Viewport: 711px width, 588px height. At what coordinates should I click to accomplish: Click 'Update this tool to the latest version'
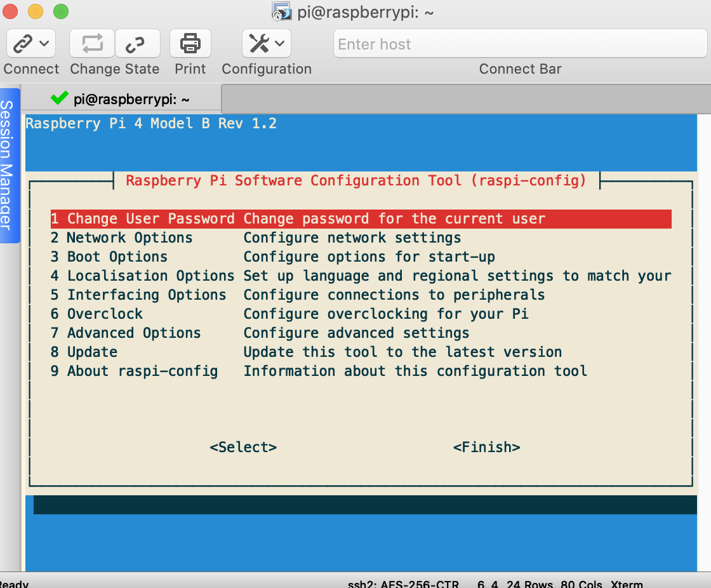(402, 352)
